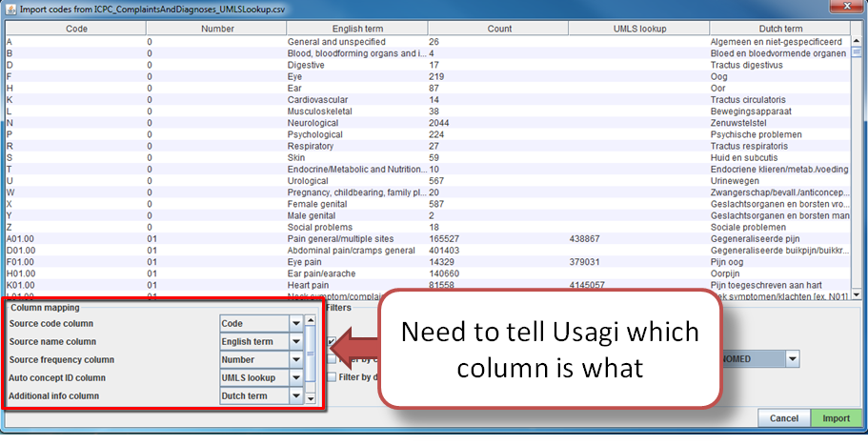Open the Auto concept ID column dropdown
868x445 pixels.
point(295,377)
